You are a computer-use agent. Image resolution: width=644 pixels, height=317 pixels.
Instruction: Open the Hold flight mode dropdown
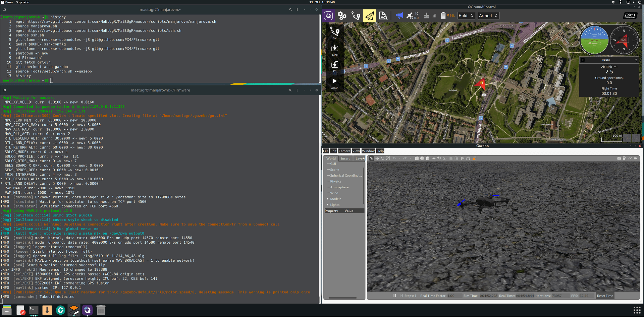pos(466,16)
